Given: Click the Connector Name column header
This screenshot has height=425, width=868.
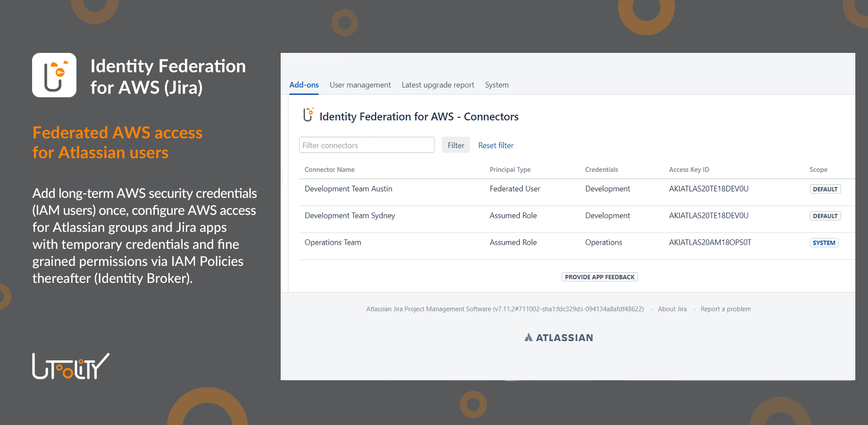Looking at the screenshot, I should [x=329, y=170].
